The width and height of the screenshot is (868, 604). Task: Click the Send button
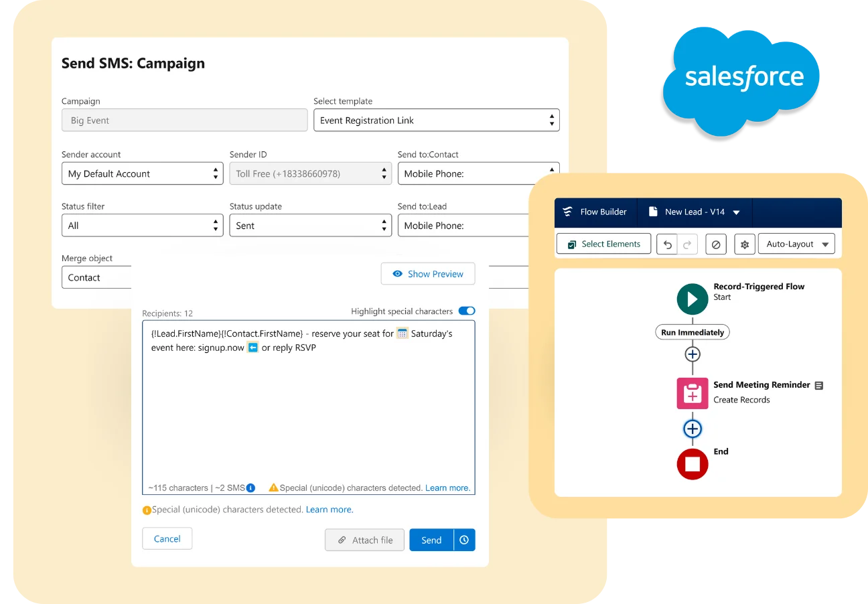pos(431,540)
